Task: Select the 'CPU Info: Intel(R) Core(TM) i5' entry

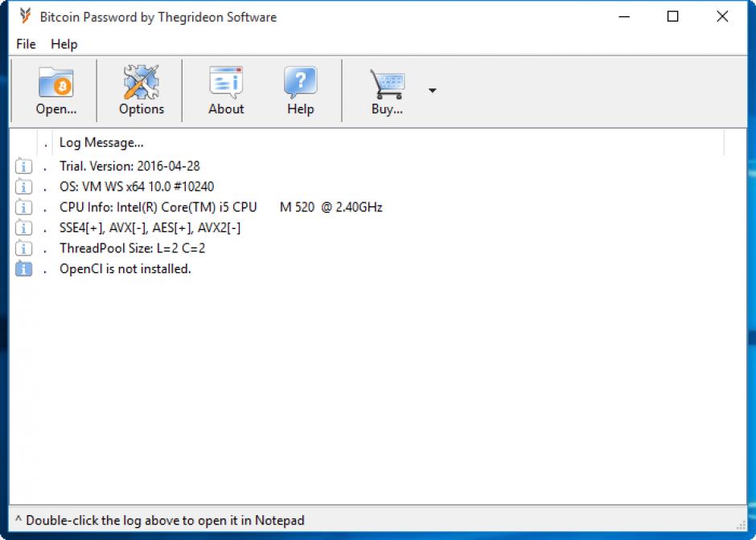Action: (221, 207)
